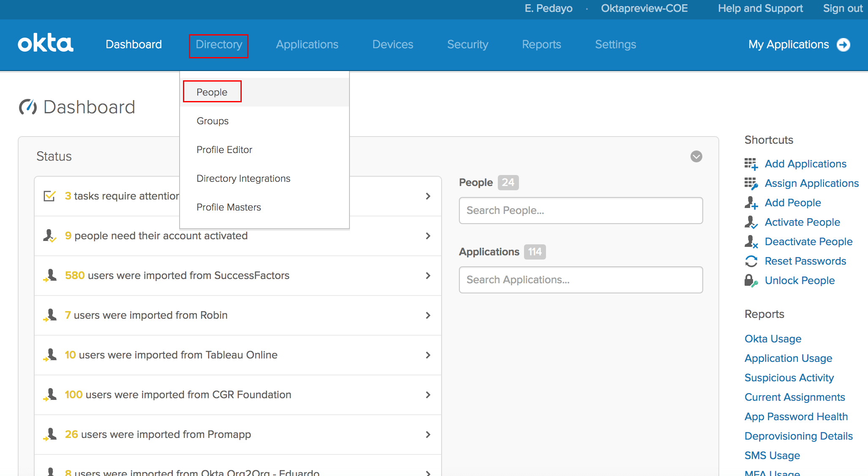Go to My Applications link
The height and width of the screenshot is (476, 868).
(789, 44)
